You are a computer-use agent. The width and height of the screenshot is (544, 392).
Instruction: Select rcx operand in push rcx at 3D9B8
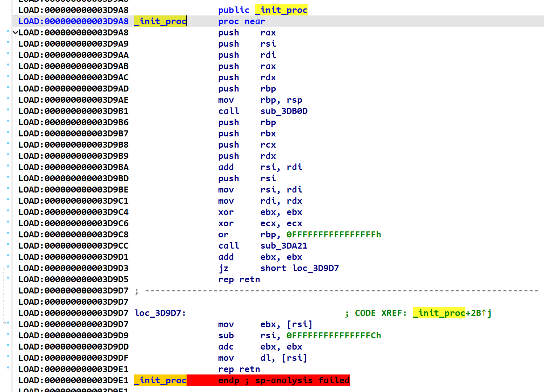[268, 145]
